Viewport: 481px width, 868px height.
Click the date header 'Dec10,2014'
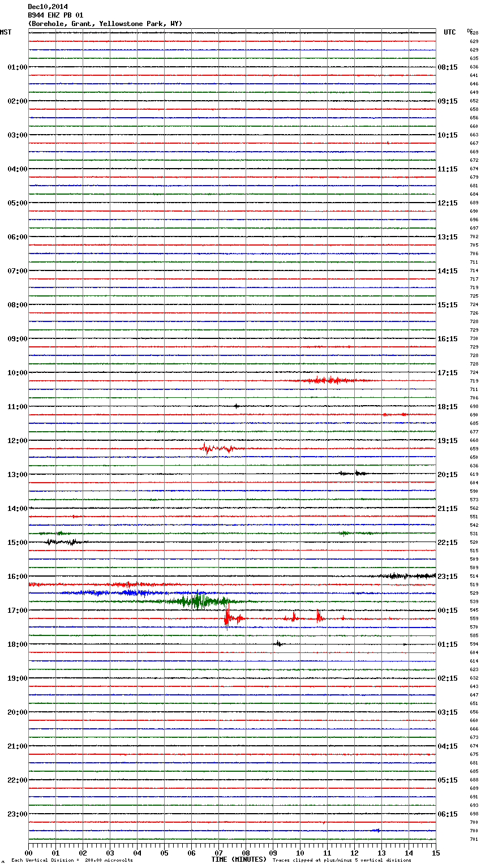pos(48,7)
